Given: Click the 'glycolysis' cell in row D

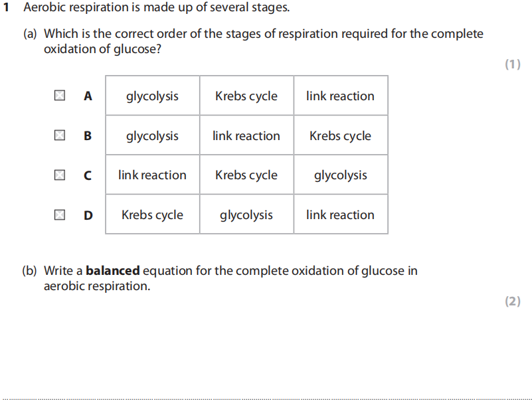Looking at the screenshot, I should (x=246, y=215).
